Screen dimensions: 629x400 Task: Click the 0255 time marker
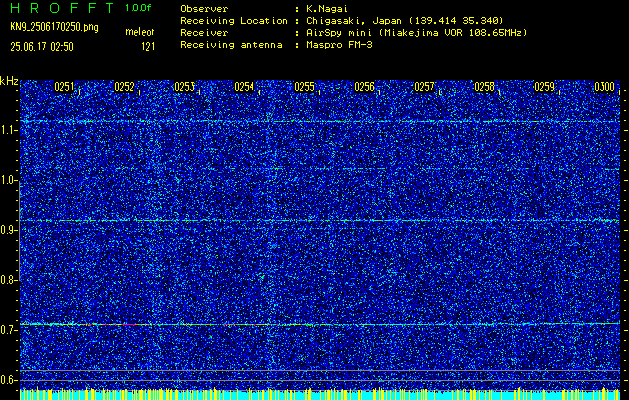pyautogui.click(x=304, y=87)
